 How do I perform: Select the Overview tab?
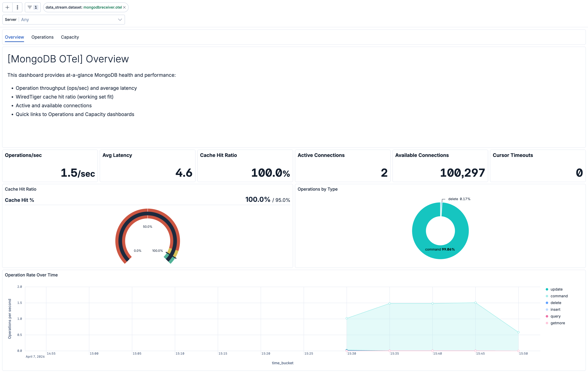14,37
